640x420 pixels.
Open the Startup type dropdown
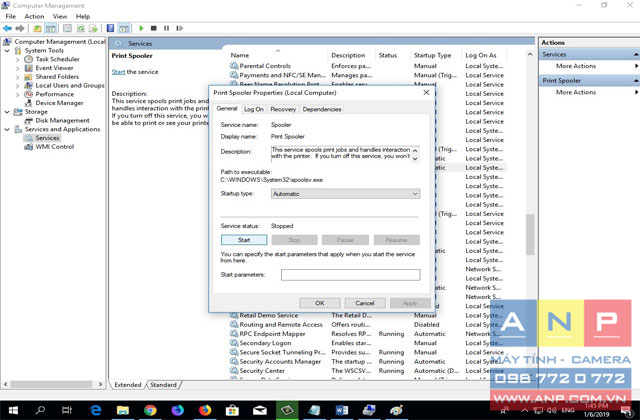click(345, 194)
